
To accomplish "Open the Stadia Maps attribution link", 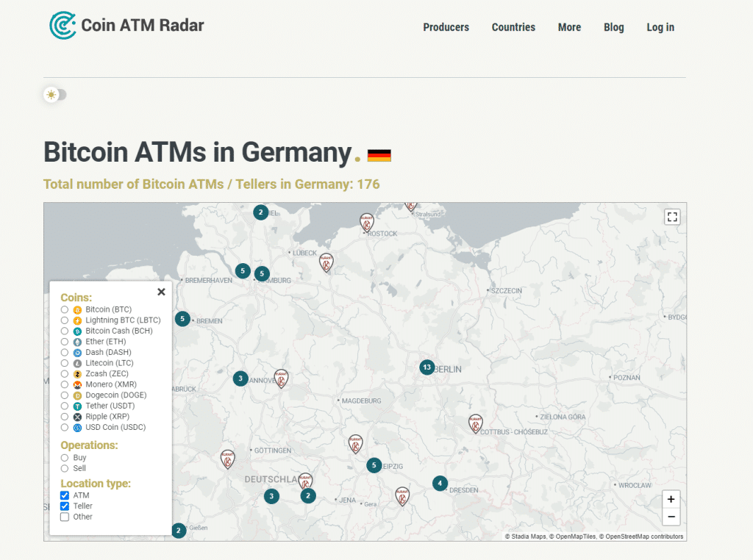I will tap(529, 536).
